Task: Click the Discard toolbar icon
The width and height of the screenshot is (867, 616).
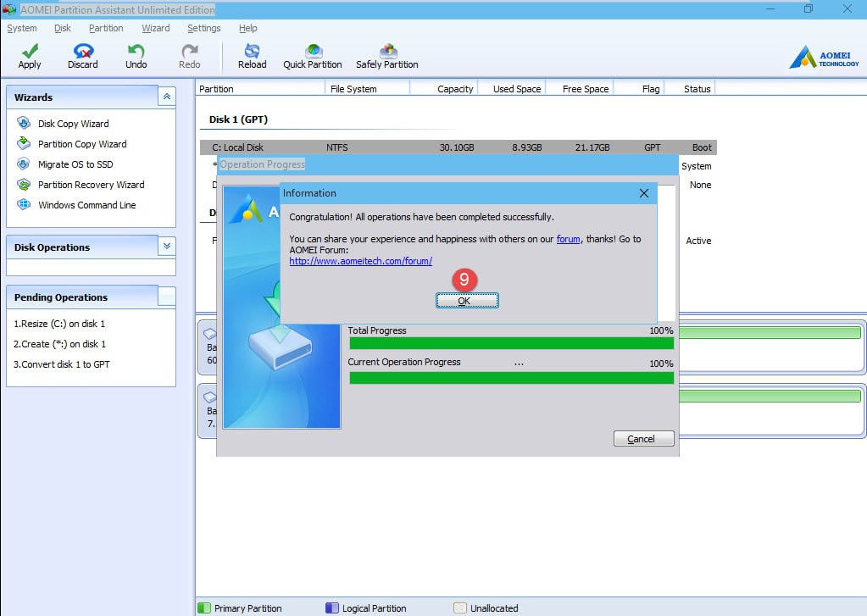Action: (x=83, y=52)
